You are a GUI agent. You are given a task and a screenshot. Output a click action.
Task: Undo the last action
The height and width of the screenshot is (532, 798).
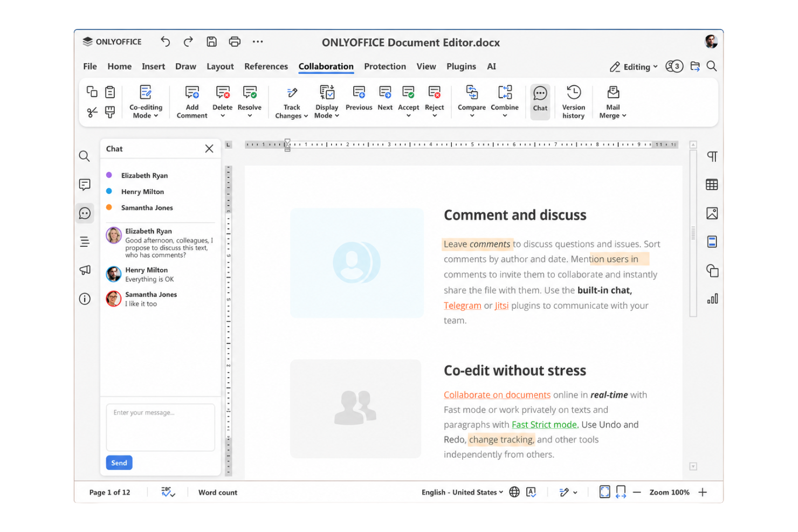coord(165,42)
